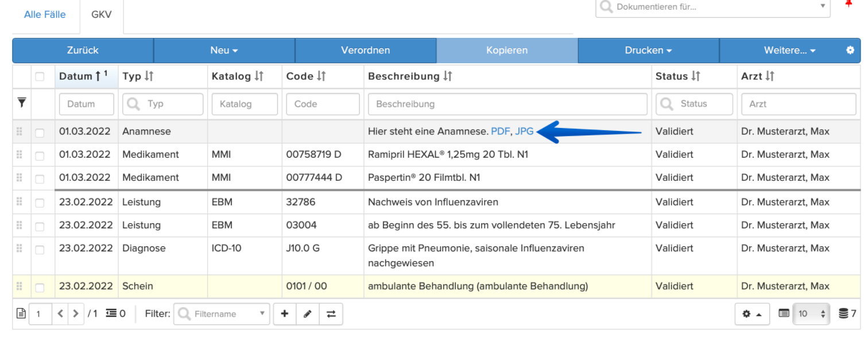Click the drag handle of Anamnese row

20,132
